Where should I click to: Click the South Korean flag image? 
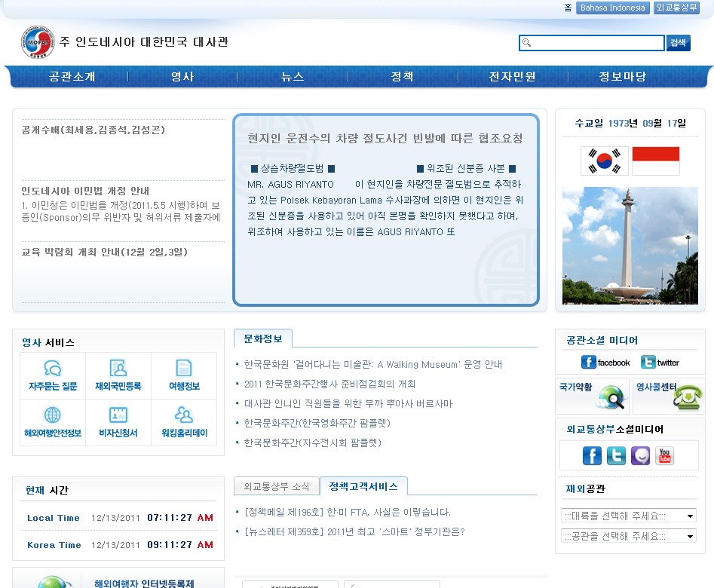pos(604,161)
